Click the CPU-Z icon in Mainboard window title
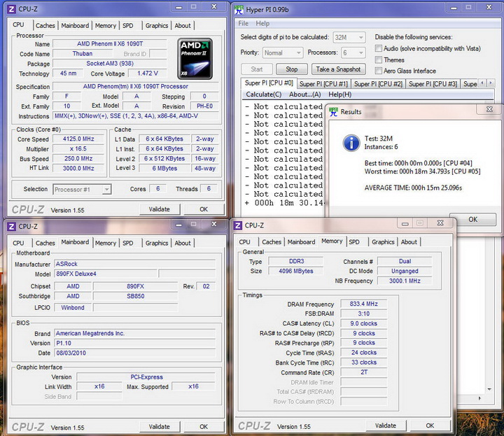Image resolution: width=504 pixels, height=436 pixels. [11, 227]
